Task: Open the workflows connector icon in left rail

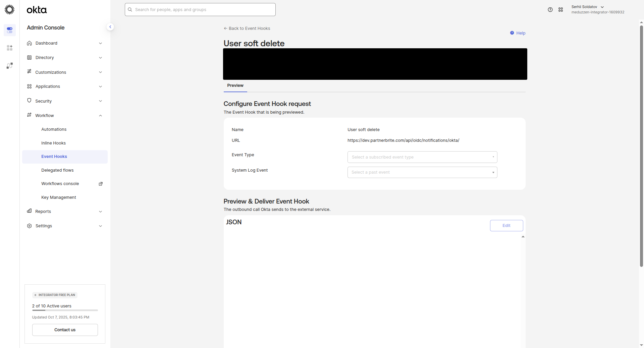Action: pos(9,66)
